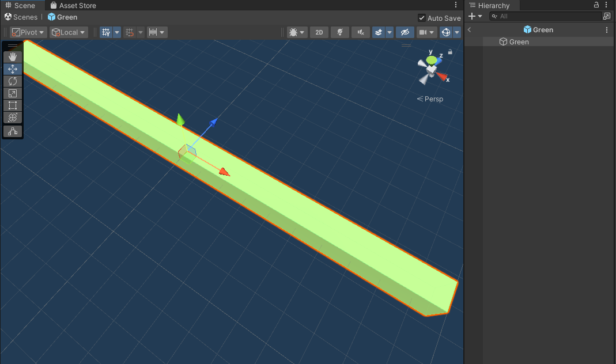Image resolution: width=616 pixels, height=364 pixels.
Task: Open Green prefab header options menu
Action: pos(607,30)
